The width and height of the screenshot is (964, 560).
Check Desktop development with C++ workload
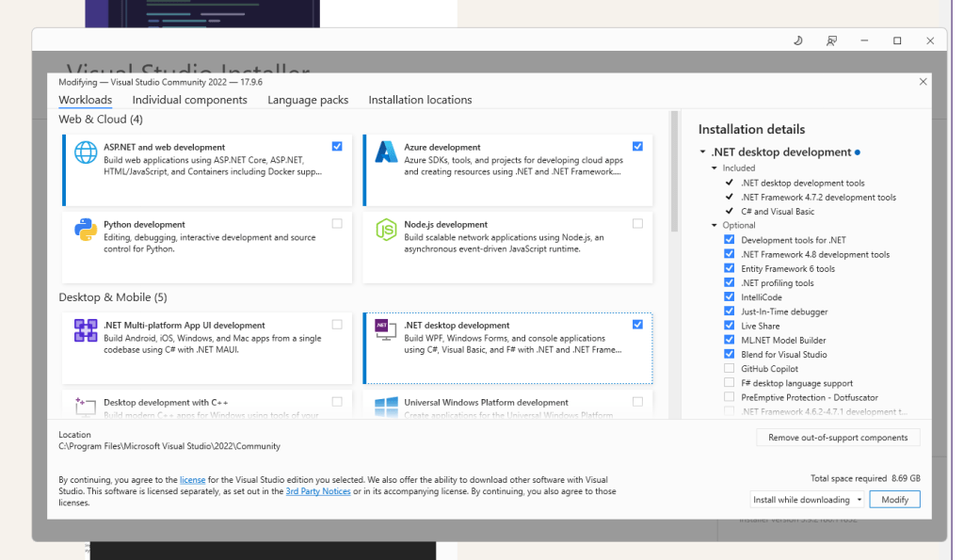pos(337,401)
